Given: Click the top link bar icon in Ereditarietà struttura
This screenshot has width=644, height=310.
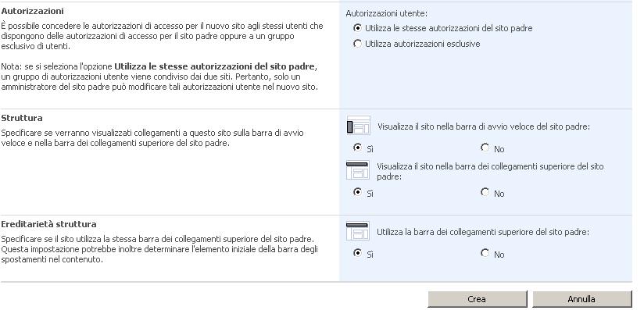Looking at the screenshot, I should click(358, 231).
